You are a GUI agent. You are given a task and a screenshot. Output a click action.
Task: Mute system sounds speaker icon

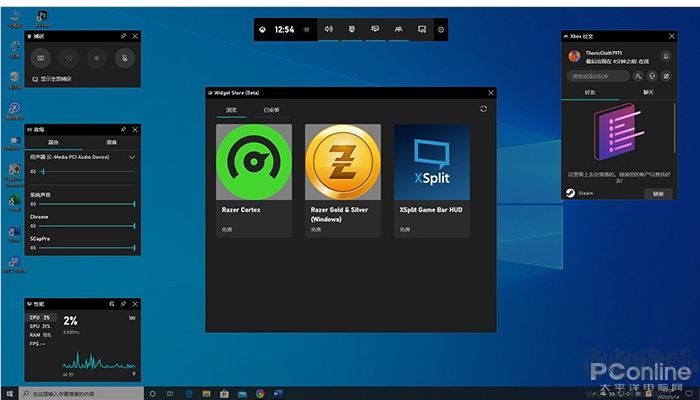click(x=33, y=204)
